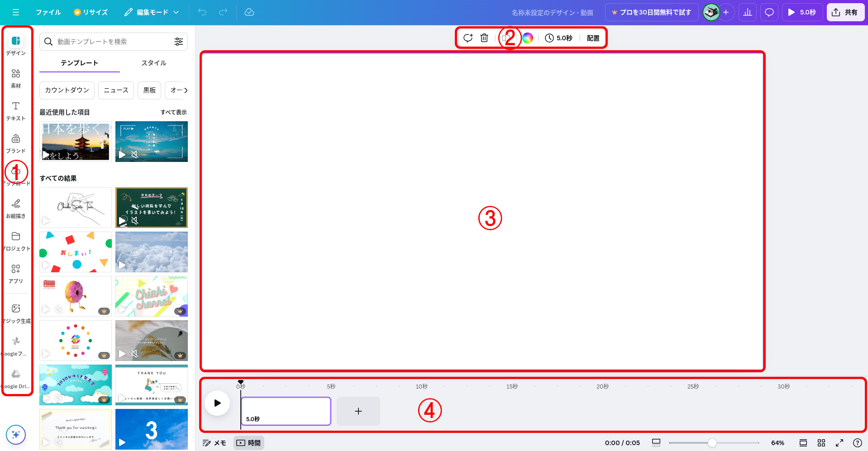Click すべて表示 link for recent items
This screenshot has width=868, height=451.
click(x=173, y=112)
